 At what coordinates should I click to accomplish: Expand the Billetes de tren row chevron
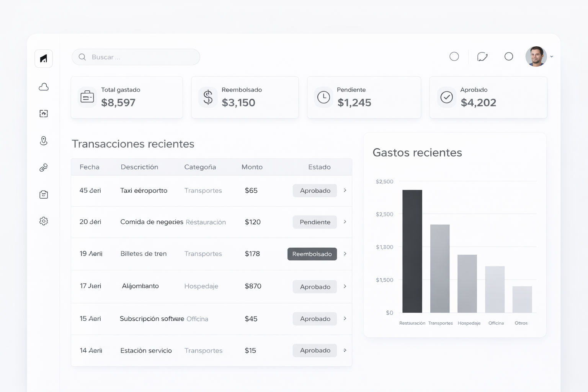[x=345, y=254]
